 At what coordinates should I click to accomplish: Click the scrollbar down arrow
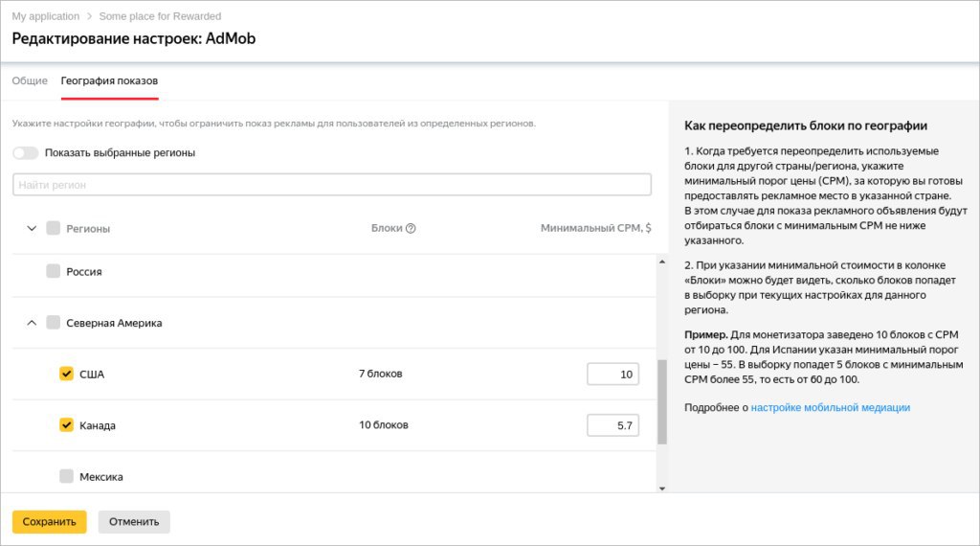[x=662, y=489]
